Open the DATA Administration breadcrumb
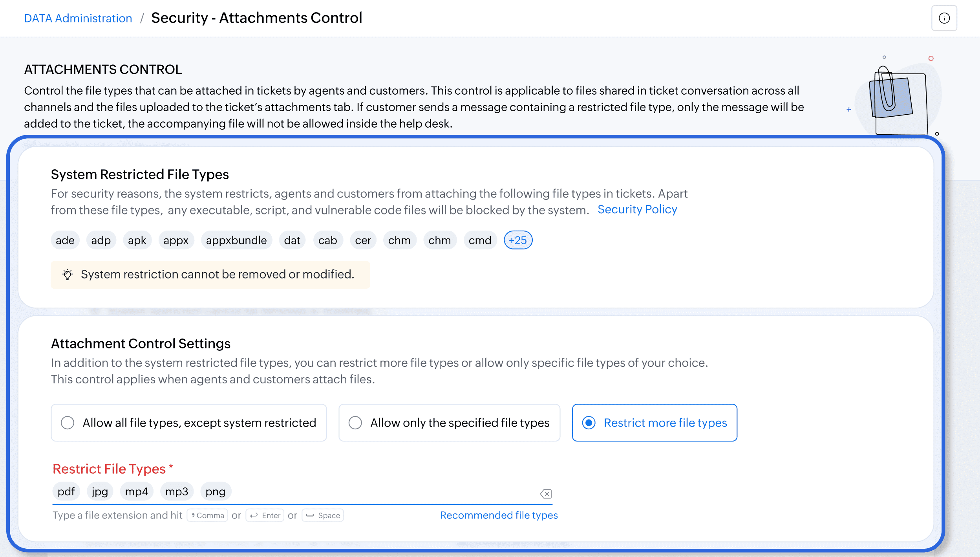 coord(78,18)
